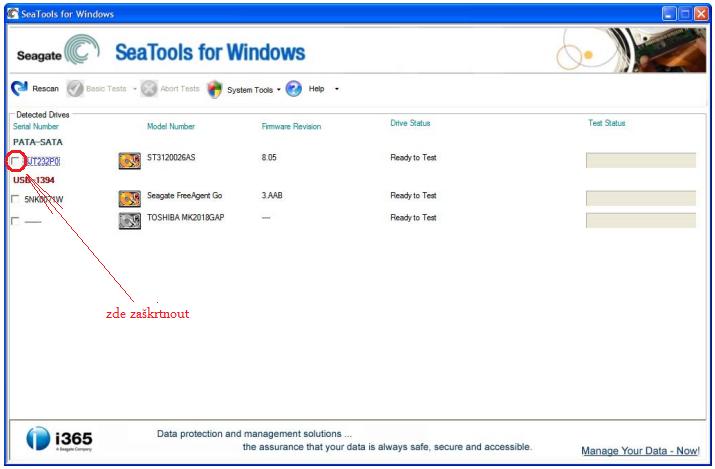Click the Seagate FreeAgent Go test progress bar
The height and width of the screenshot is (469, 715).
(x=641, y=198)
